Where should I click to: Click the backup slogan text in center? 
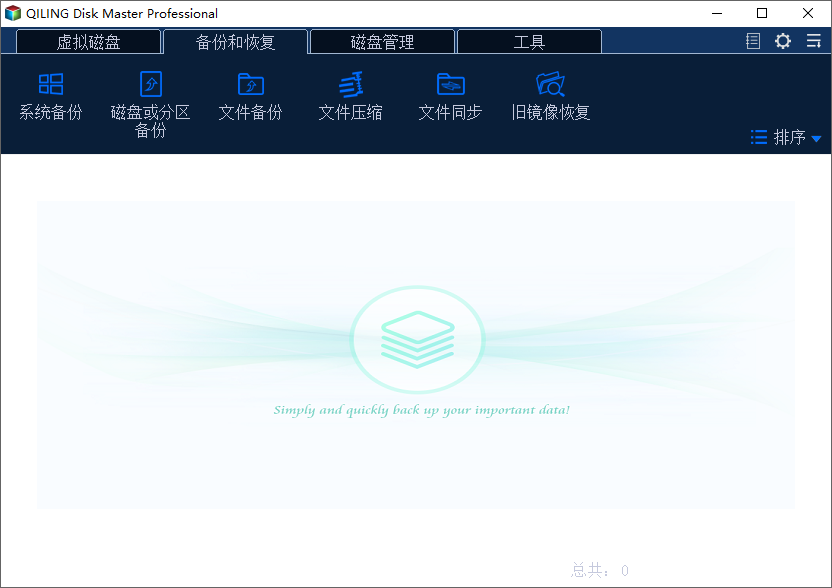(x=418, y=410)
